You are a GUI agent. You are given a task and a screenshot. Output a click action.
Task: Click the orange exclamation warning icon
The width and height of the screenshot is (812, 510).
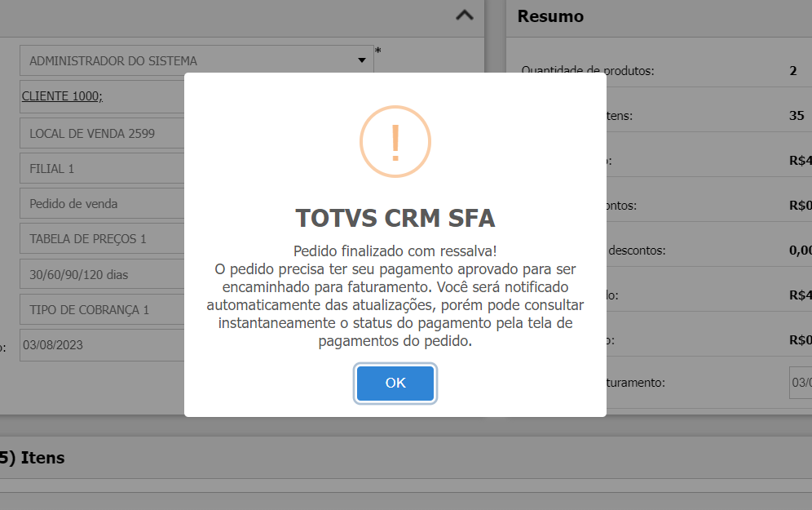tap(395, 142)
